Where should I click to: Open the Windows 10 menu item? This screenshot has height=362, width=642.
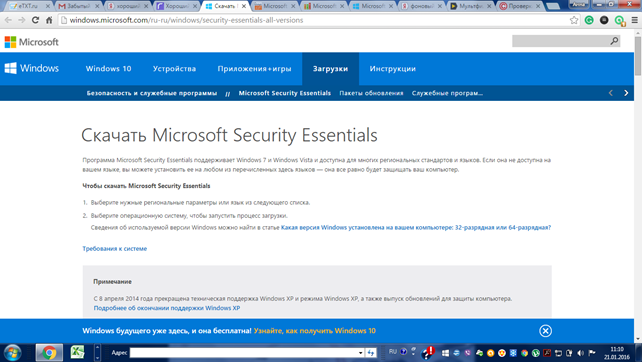pyautogui.click(x=109, y=69)
